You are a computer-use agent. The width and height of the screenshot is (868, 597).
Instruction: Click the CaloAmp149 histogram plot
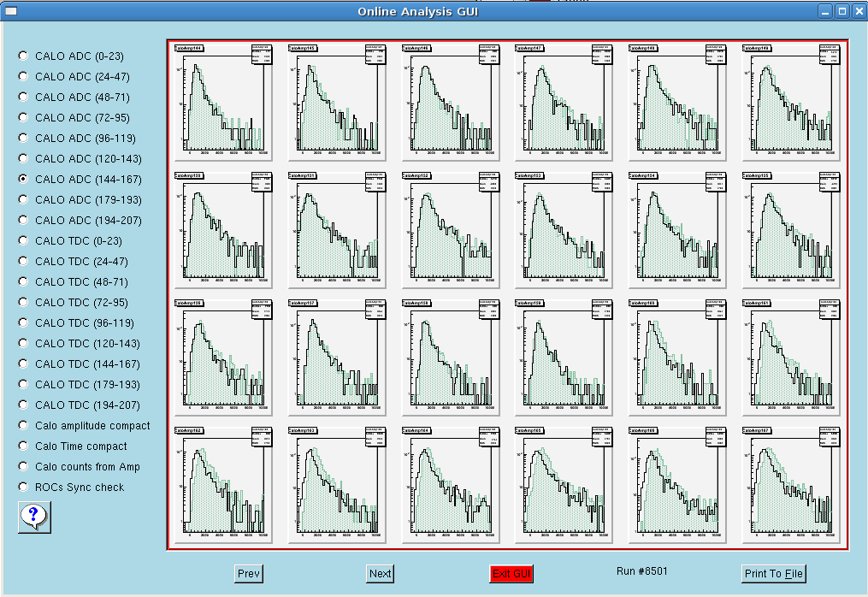791,103
